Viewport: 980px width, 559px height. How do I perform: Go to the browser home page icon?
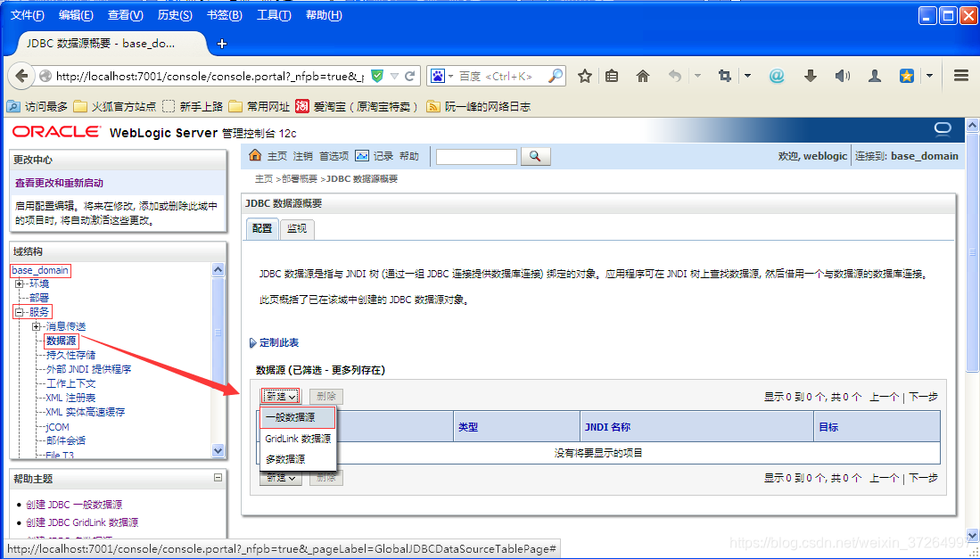coord(643,76)
